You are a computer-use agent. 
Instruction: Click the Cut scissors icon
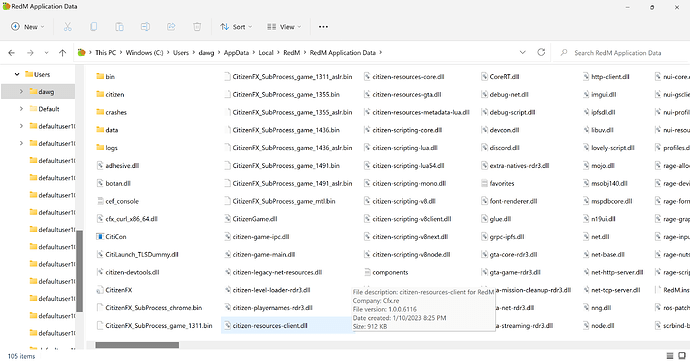pos(67,27)
